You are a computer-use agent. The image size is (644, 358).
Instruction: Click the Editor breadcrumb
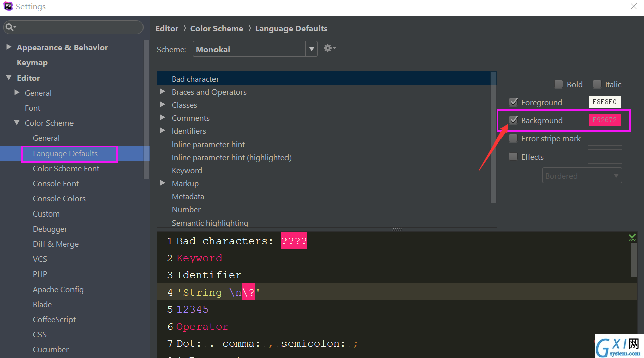click(167, 29)
